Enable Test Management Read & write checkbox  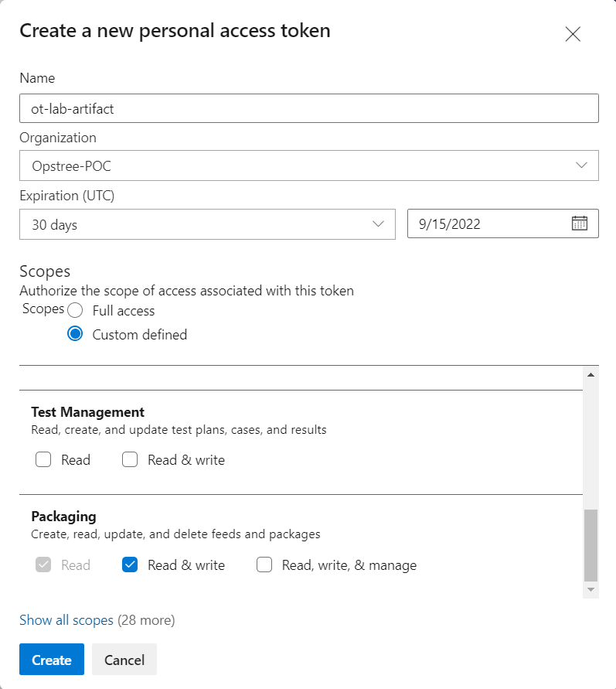131,460
